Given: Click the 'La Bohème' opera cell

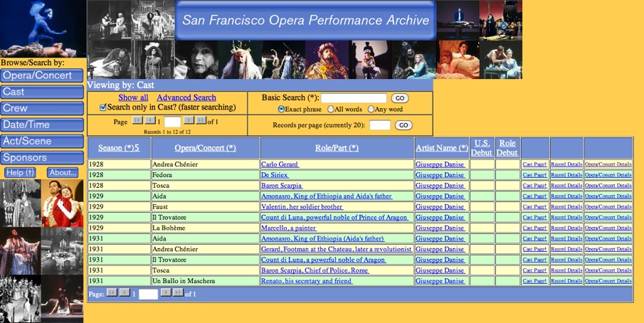Looking at the screenshot, I should pyautogui.click(x=206, y=228).
